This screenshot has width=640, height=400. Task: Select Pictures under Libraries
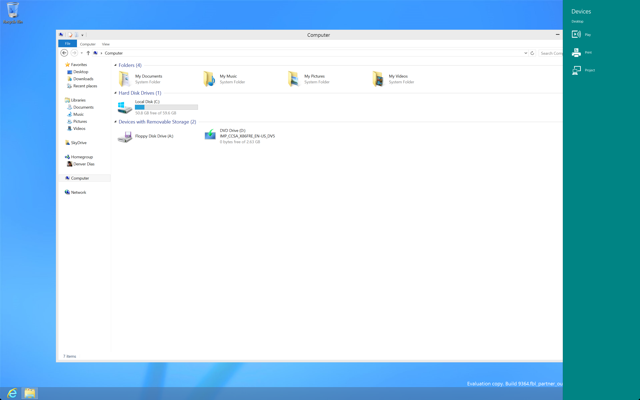[x=77, y=122]
